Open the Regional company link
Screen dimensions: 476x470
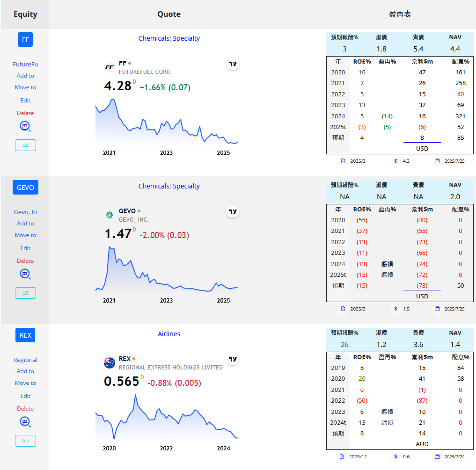click(25, 360)
